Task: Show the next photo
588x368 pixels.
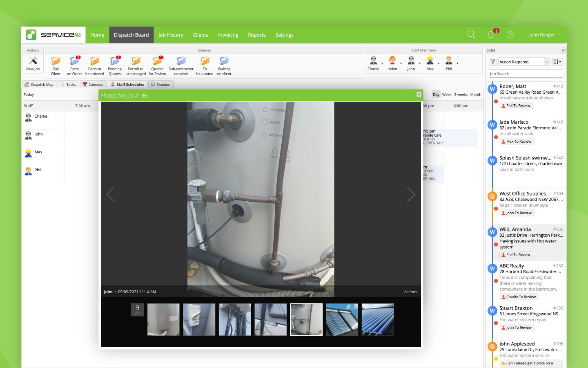Action: pyautogui.click(x=411, y=194)
